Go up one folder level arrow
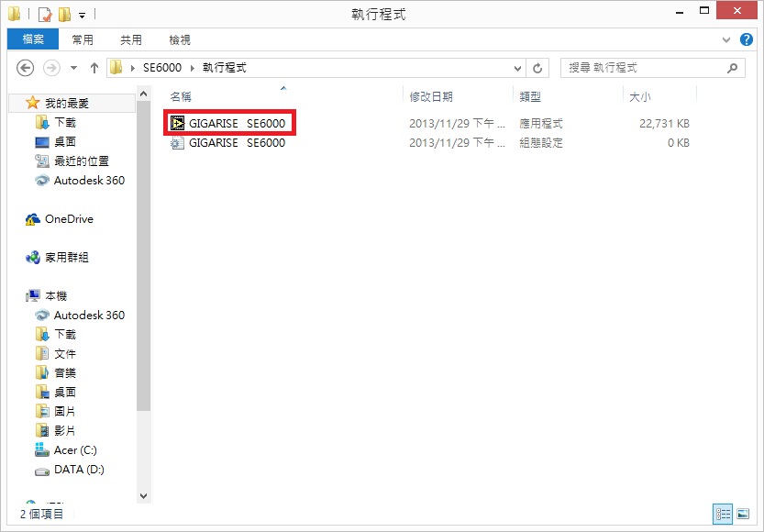This screenshot has height=532, width=764. click(94, 68)
